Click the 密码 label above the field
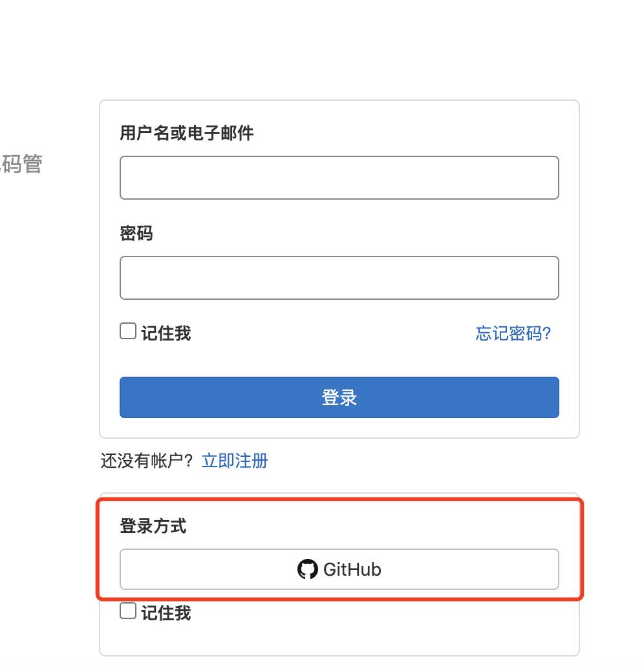 pos(138,233)
